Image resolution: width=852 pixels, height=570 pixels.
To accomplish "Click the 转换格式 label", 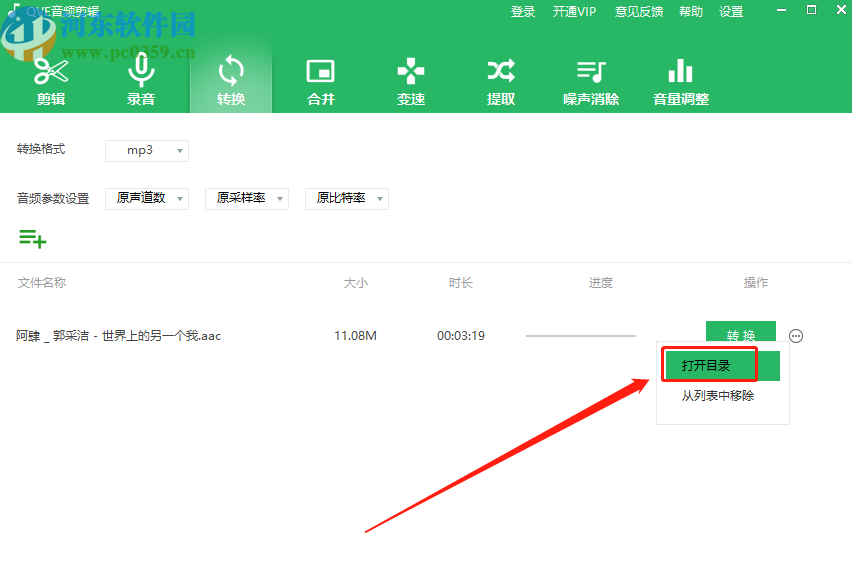I will 41,149.
